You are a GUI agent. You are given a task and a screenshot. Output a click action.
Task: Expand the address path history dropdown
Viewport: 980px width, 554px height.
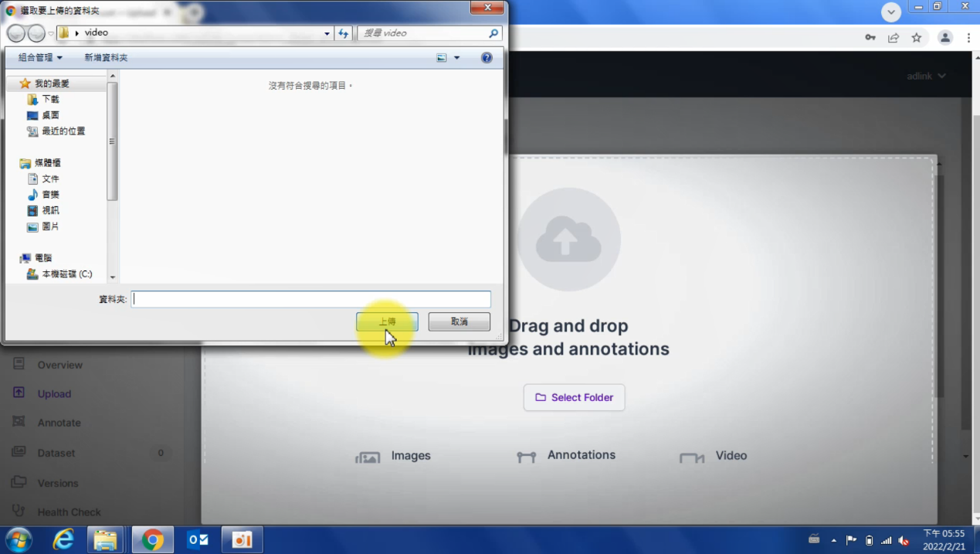(327, 33)
